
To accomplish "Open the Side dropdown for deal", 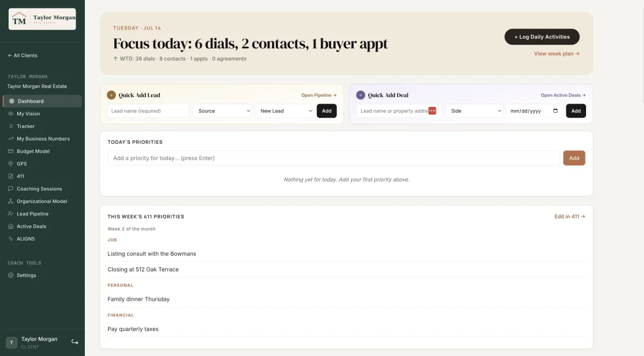I will coord(474,111).
